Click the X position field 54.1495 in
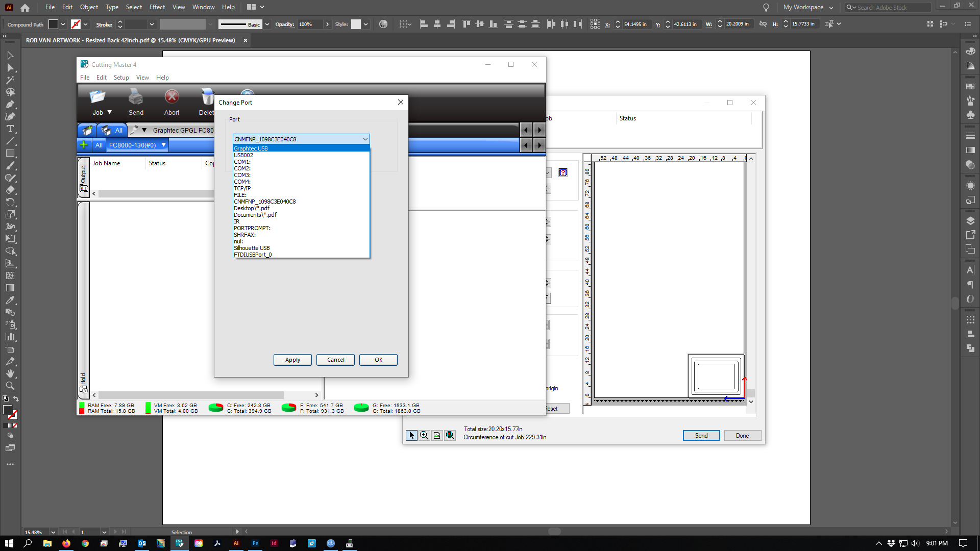Screen dimensions: 980x551 pyautogui.click(x=635, y=24)
